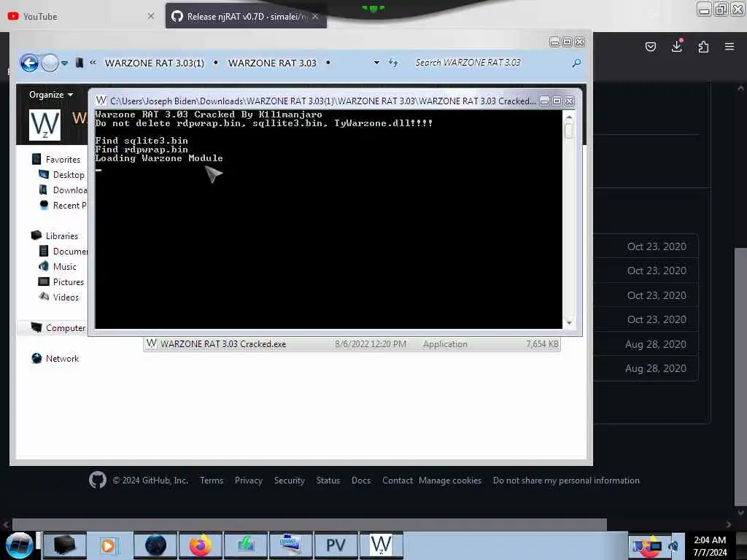Open the Pictures library

pos(61,281)
